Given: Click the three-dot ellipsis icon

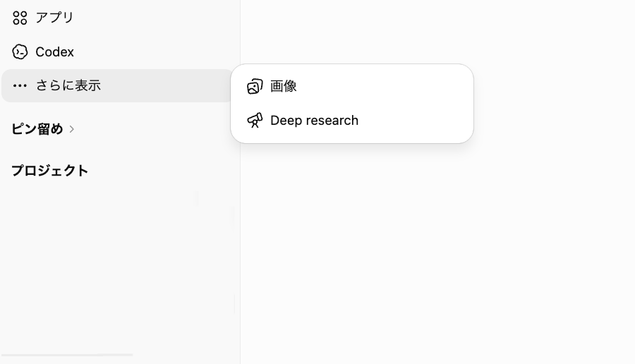Looking at the screenshot, I should 20,85.
